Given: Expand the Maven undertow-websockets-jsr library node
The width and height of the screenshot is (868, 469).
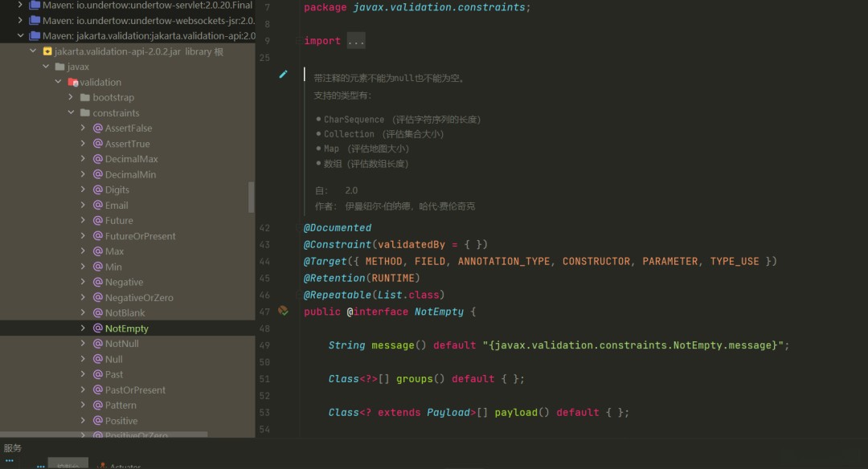Looking at the screenshot, I should pos(20,20).
